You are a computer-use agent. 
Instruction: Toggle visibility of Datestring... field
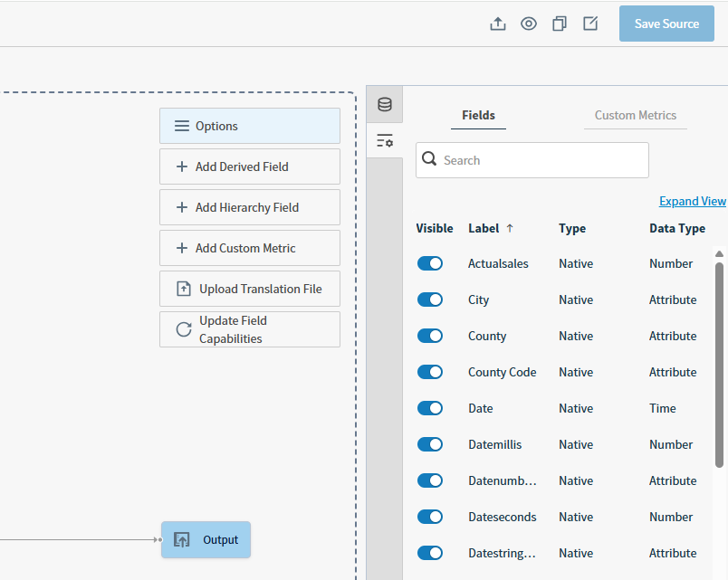point(430,553)
